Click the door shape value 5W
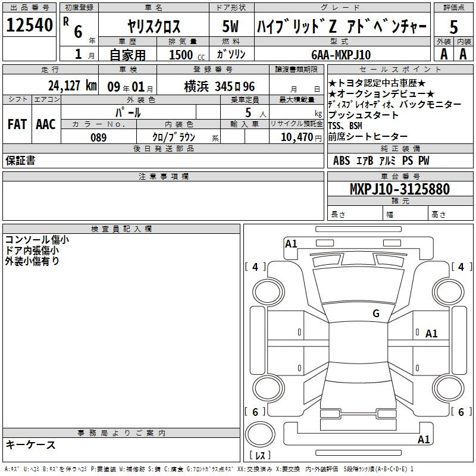The image size is (476, 476). 231,26
